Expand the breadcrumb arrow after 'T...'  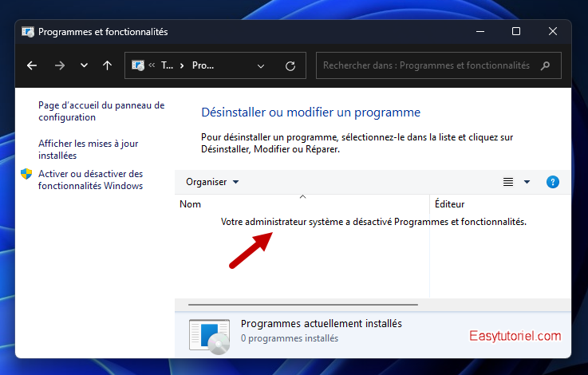point(182,65)
